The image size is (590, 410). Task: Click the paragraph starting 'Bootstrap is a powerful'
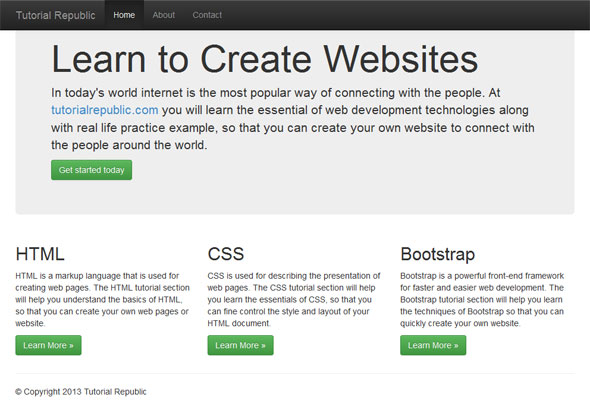(x=482, y=299)
